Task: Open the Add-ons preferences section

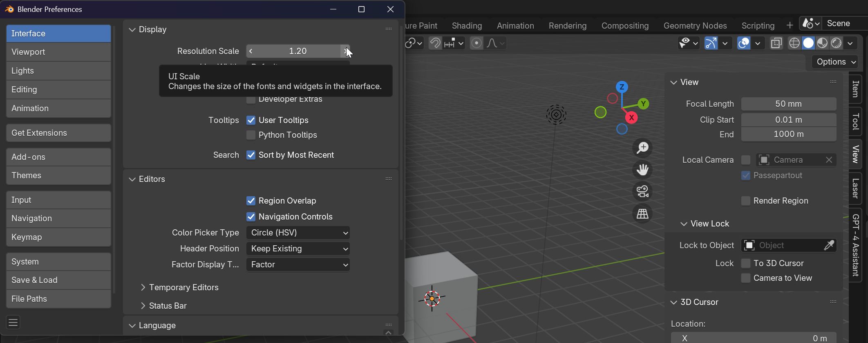Action: tap(58, 157)
